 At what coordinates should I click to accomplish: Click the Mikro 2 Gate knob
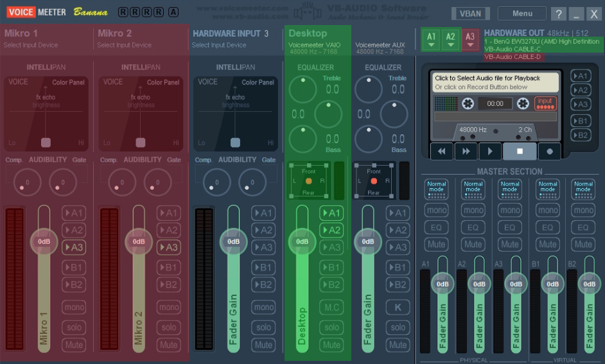158,182
